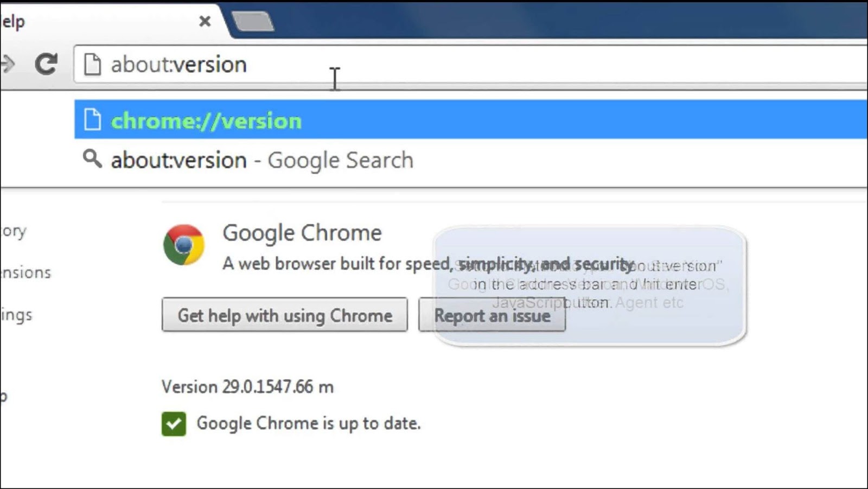This screenshot has width=868, height=489.
Task: Open a new tab
Action: click(x=253, y=22)
